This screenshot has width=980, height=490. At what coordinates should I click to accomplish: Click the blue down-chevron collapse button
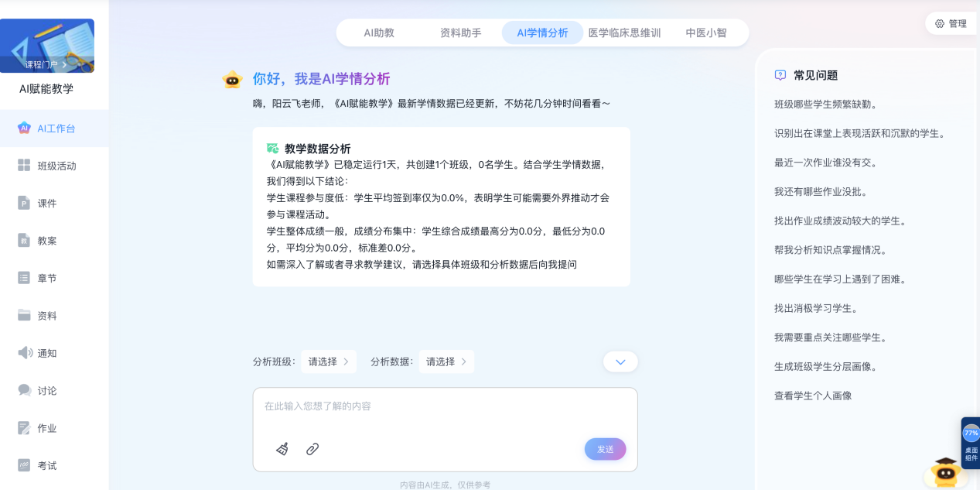pyautogui.click(x=620, y=362)
